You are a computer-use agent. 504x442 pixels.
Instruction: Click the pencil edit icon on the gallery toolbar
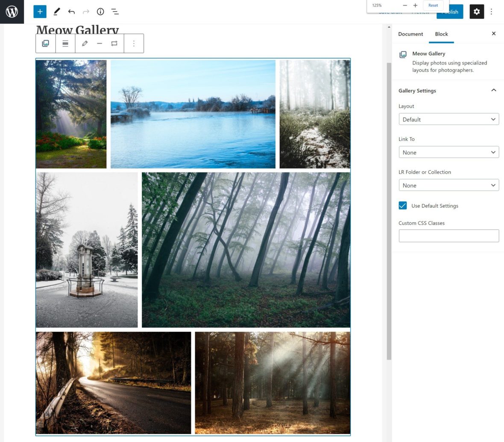coord(85,43)
